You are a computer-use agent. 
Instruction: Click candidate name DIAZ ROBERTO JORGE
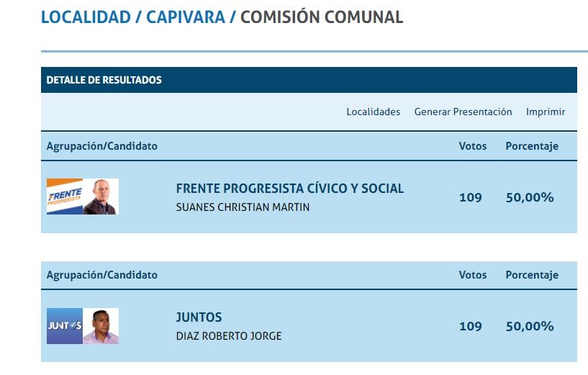[228, 336]
